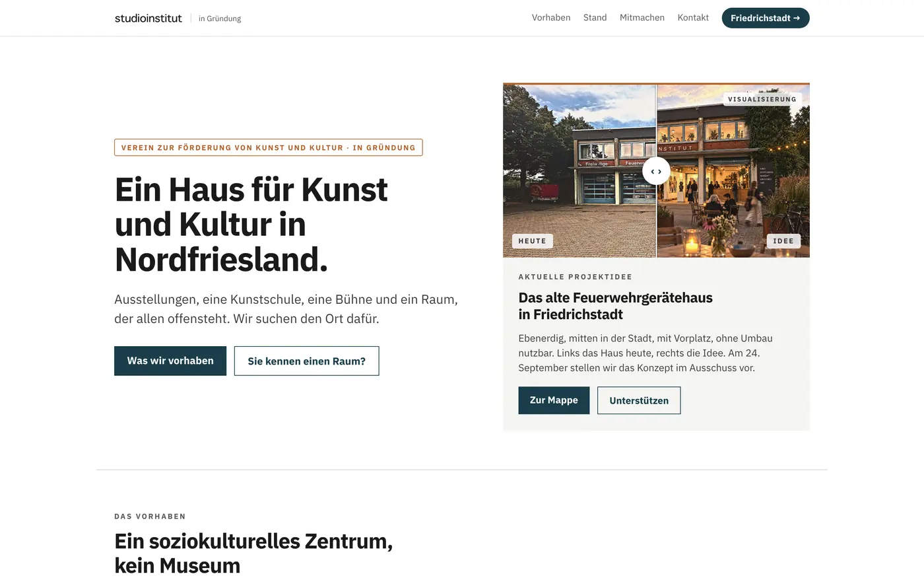
Task: Click the VISUALISIERUNG tag on the image
Action: [x=762, y=99]
